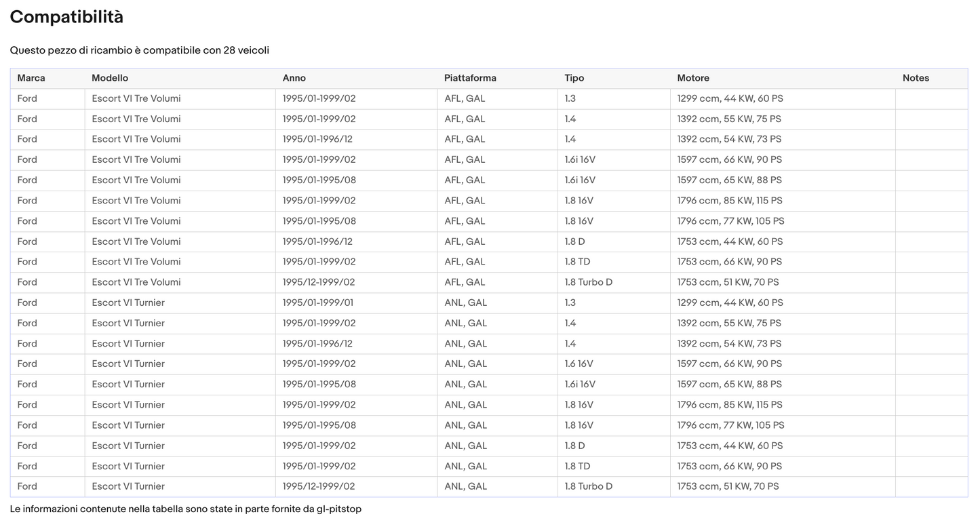Click "1995/01-1996/12" in the Tre Volumi 1.4 row
Viewport: 980px width, 527px height.
[x=317, y=139]
